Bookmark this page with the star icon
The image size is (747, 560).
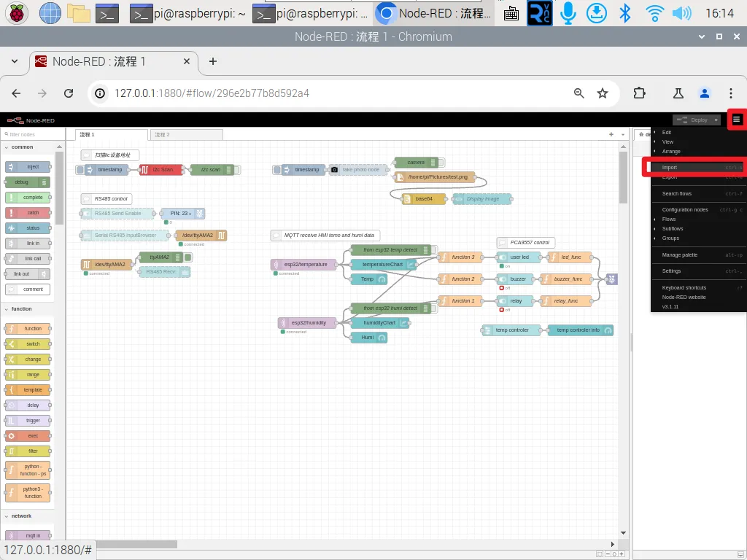click(603, 93)
